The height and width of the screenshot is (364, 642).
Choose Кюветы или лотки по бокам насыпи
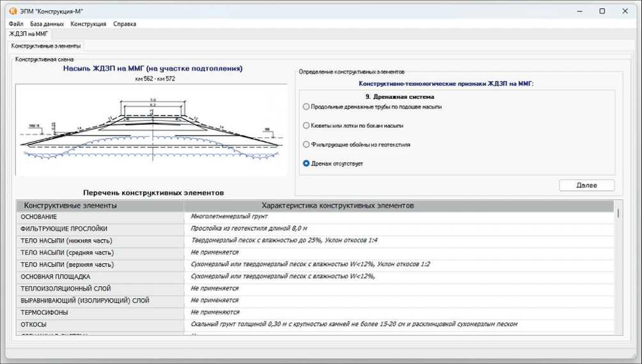[306, 126]
